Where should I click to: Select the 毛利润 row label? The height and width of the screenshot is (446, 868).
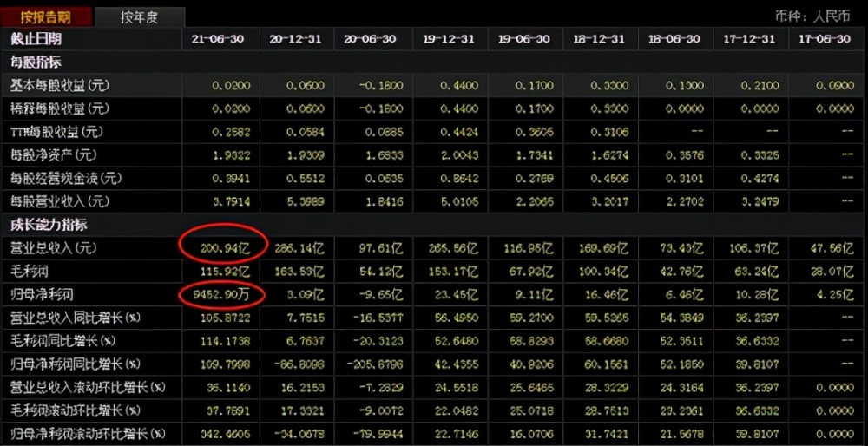pyautogui.click(x=30, y=272)
